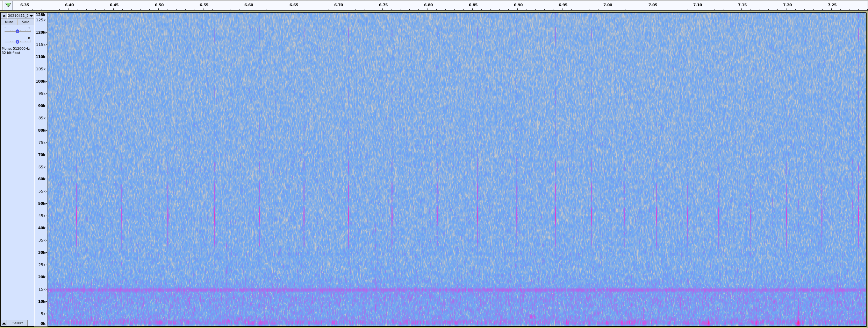
Task: Click the 6.50 mark on the time ruler
Action: 159,5
